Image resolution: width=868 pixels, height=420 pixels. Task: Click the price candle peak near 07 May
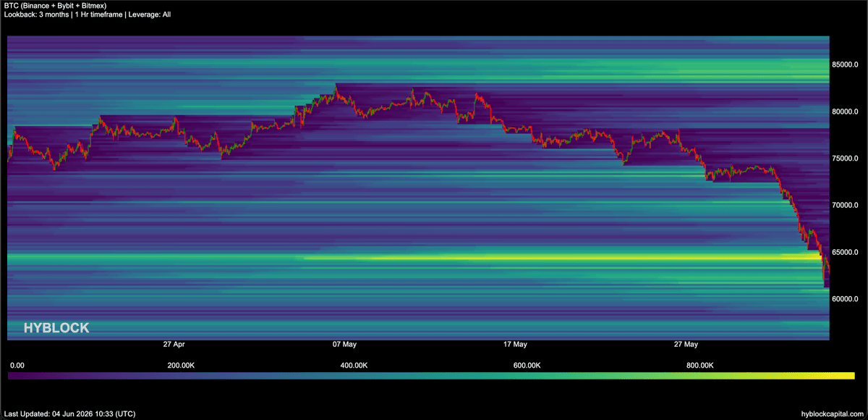pyautogui.click(x=336, y=86)
